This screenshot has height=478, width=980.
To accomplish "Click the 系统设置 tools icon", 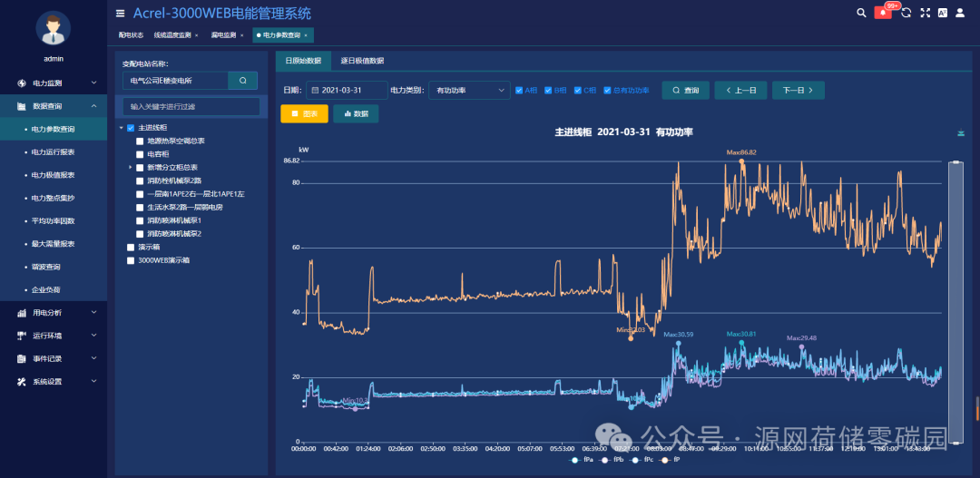I will click(21, 381).
